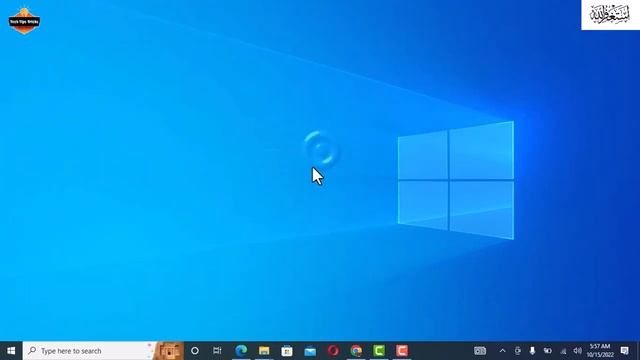This screenshot has width=640, height=360.
Task: Click the 'Type here to search' box
Action: [103, 351]
